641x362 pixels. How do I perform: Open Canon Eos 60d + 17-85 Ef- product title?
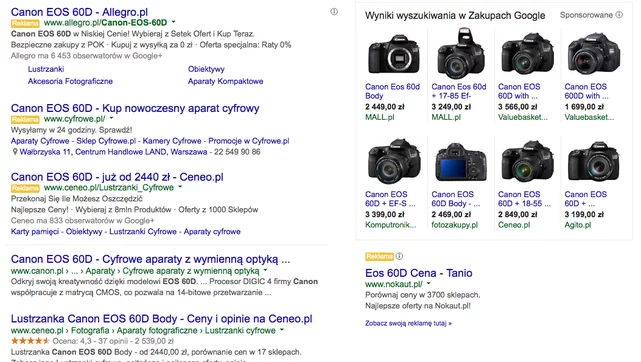coord(459,91)
